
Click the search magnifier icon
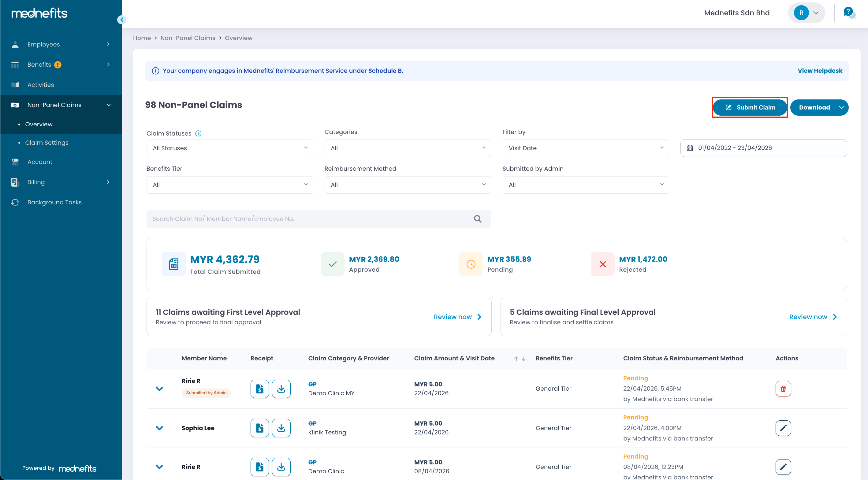click(x=478, y=219)
